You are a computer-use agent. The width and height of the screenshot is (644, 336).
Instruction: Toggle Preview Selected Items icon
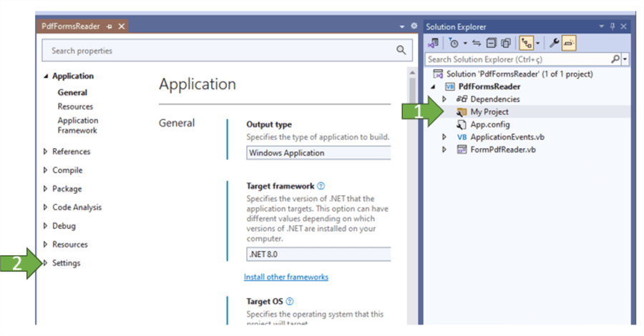point(569,43)
